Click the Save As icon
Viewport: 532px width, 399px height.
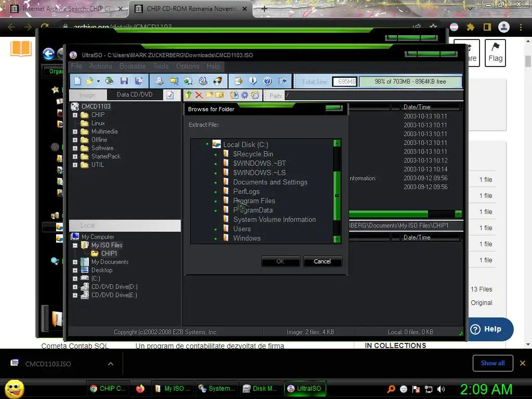139,81
